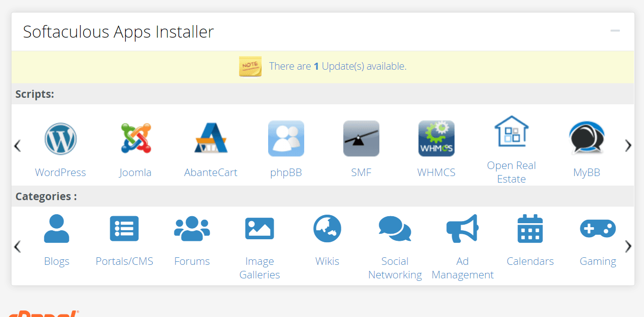The height and width of the screenshot is (317, 644).
Task: Launch the WHMCS script icon
Action: (436, 138)
